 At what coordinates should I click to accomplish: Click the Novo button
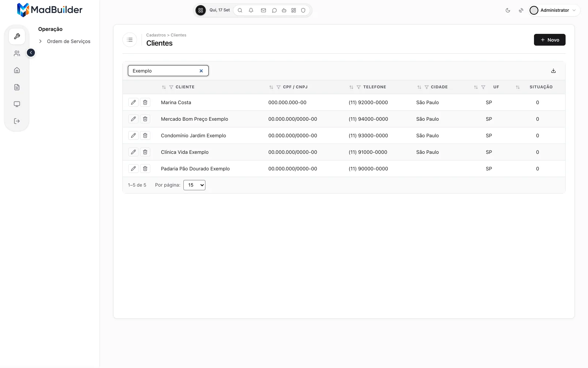(x=550, y=40)
